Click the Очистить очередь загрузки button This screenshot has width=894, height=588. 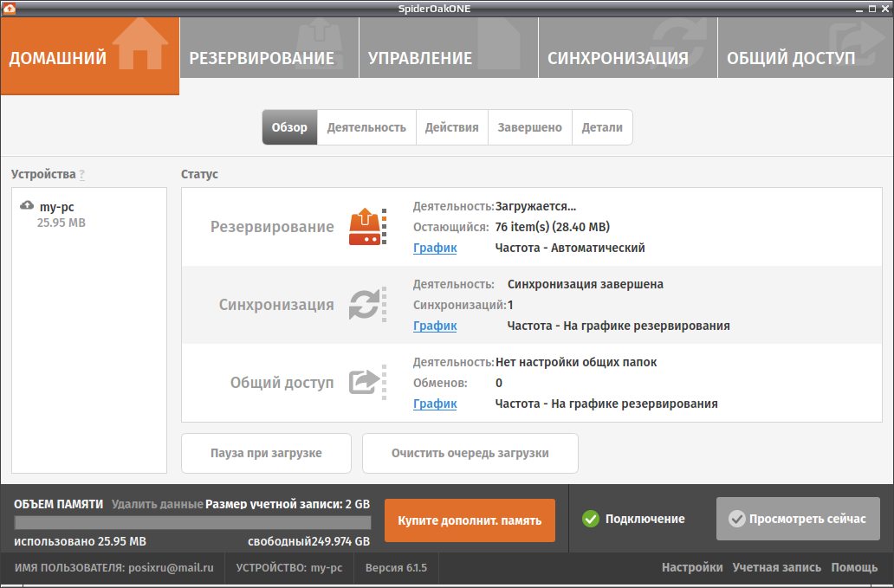click(x=470, y=453)
